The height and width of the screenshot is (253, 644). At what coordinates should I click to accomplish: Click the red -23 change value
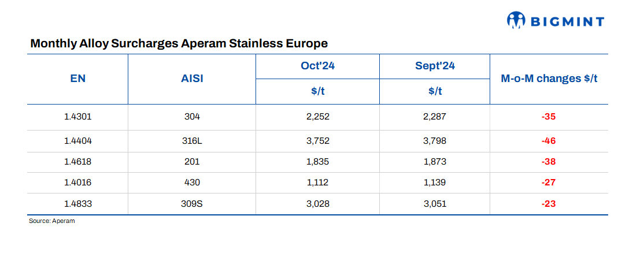[549, 203]
